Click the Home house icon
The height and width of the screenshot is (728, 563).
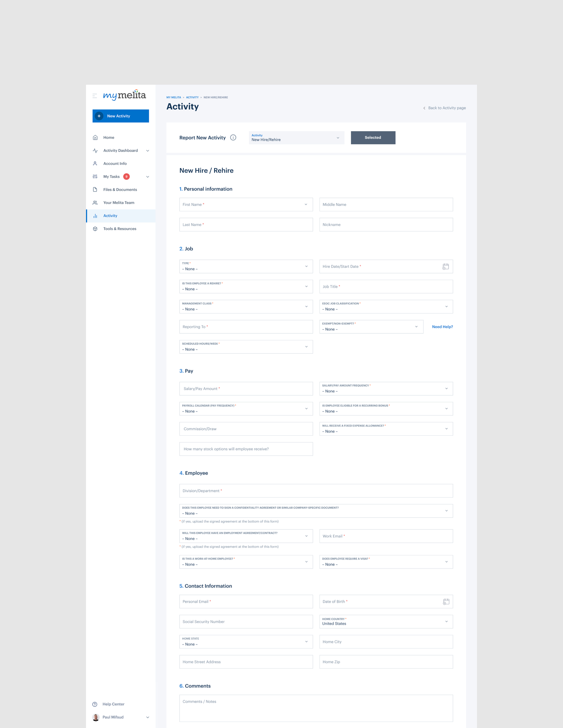pos(95,138)
